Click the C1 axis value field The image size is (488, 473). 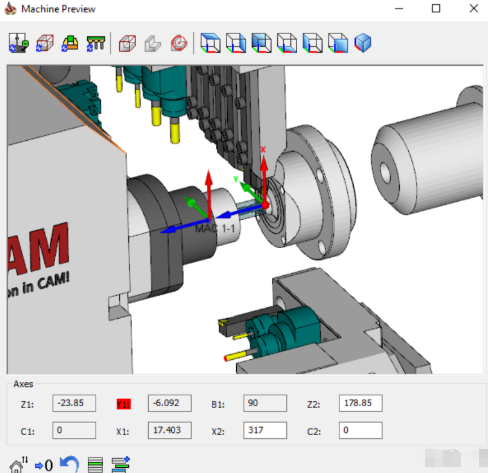pos(74,430)
